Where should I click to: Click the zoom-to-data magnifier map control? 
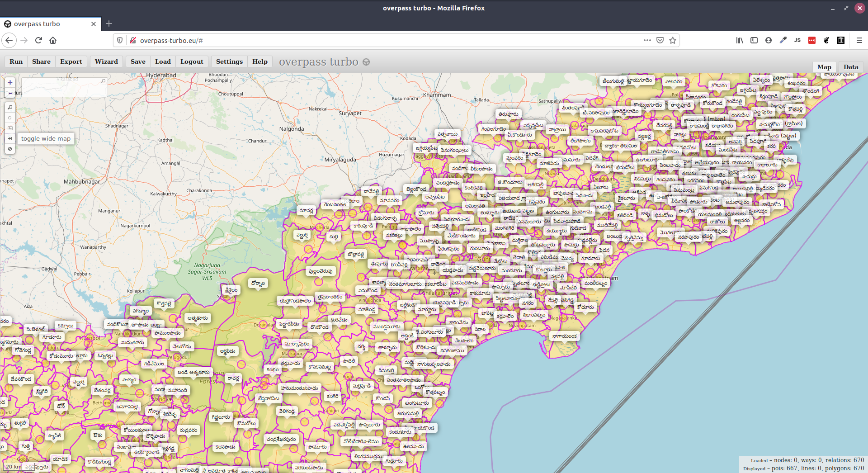(x=10, y=108)
